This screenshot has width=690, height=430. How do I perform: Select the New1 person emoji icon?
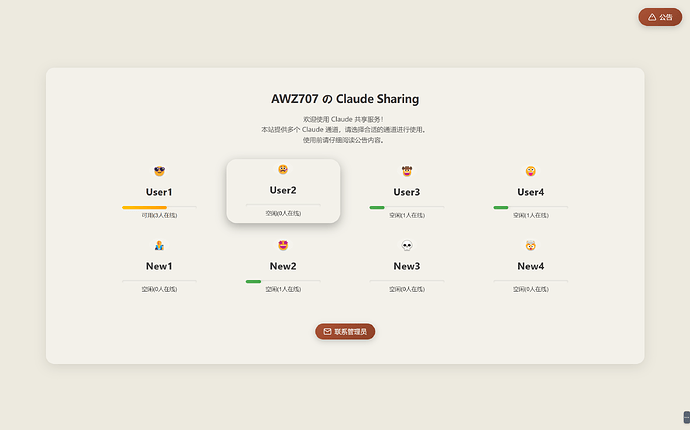159,245
